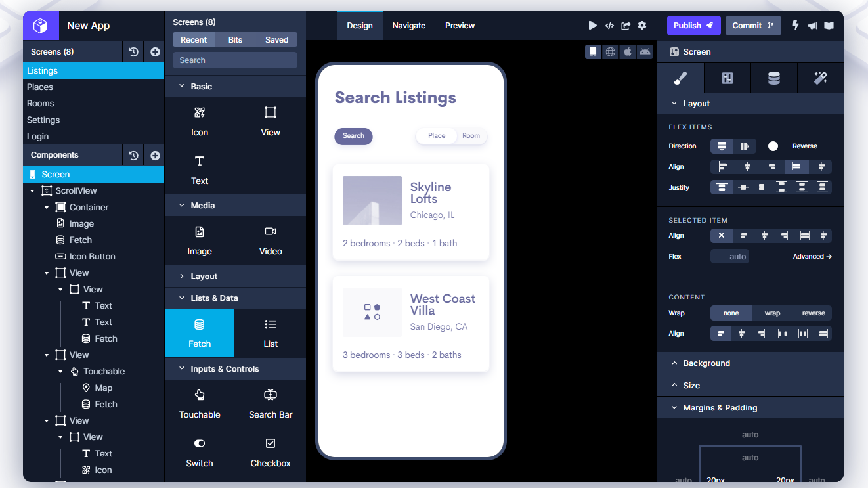Open the magic wand tab
868x488 pixels.
coord(820,78)
